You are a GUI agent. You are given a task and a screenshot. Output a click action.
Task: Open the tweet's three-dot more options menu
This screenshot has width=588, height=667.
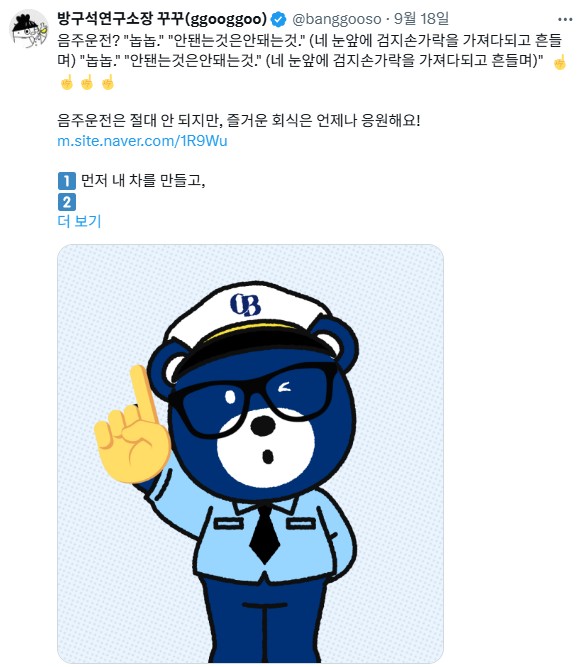(x=565, y=20)
